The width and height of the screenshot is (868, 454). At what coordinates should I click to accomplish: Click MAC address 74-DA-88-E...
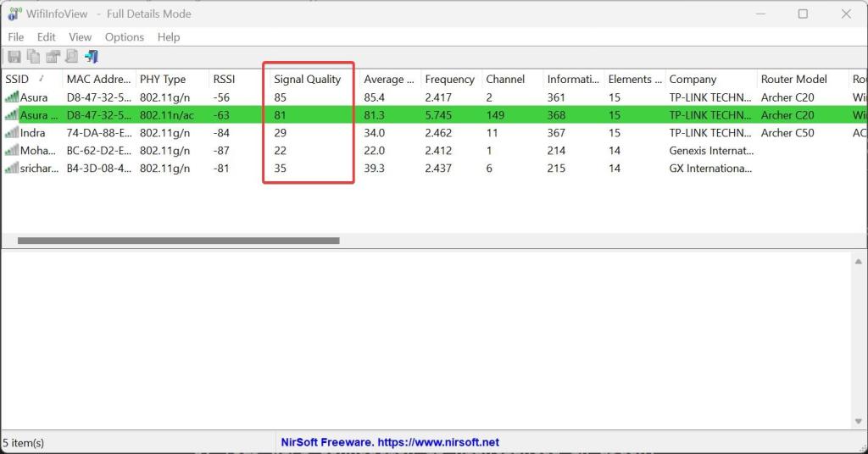tap(98, 133)
